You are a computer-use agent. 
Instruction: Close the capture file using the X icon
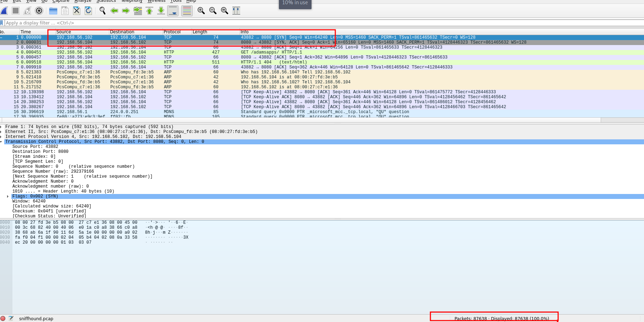tap(77, 11)
